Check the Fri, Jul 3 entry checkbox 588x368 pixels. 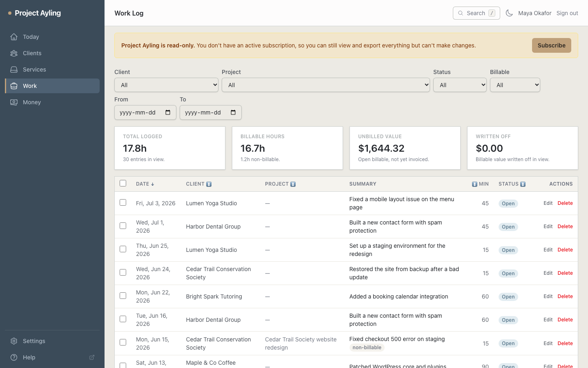[123, 202]
